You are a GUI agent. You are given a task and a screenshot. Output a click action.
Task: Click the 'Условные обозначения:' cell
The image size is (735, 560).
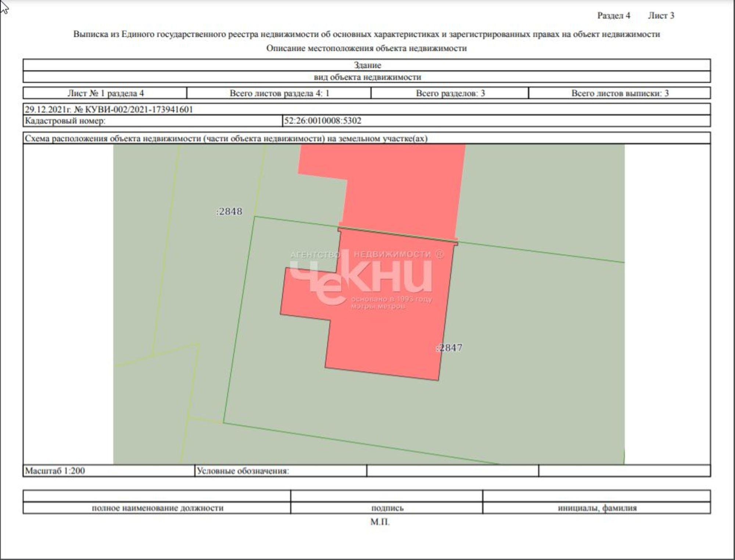281,471
